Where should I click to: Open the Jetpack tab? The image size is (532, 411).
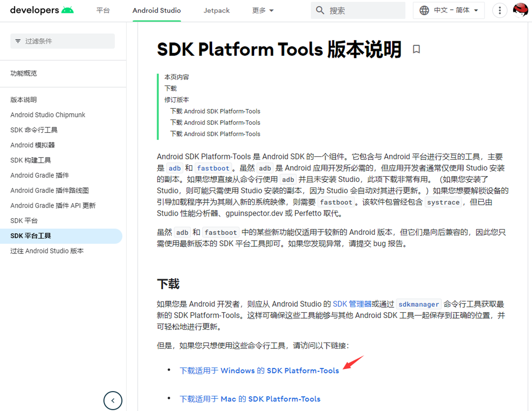pyautogui.click(x=217, y=11)
